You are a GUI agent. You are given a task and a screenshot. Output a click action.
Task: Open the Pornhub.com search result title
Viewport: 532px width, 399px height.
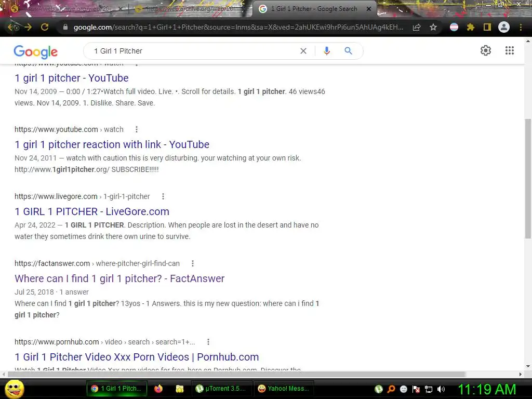(x=137, y=357)
